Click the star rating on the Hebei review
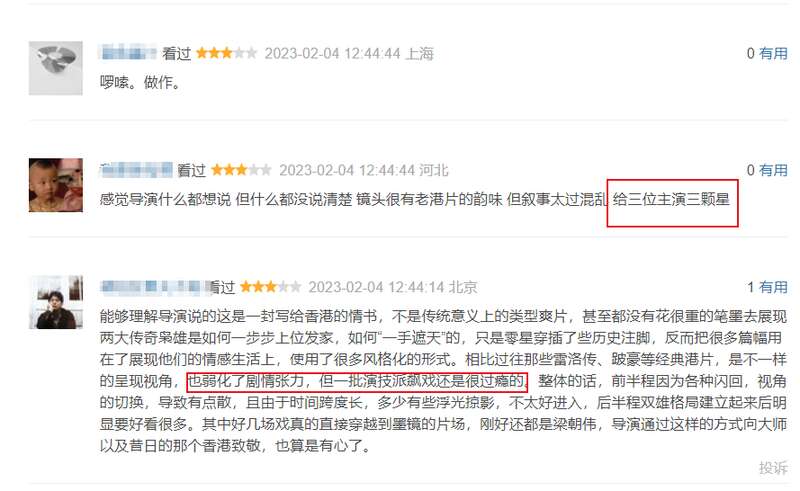This screenshot has height=491, width=800. coord(241,169)
